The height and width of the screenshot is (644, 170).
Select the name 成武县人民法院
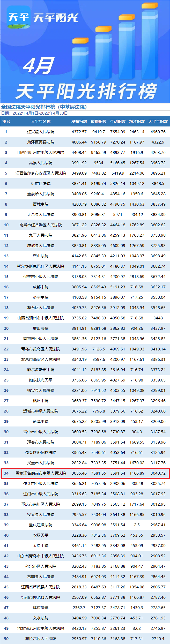pyautogui.click(x=41, y=245)
